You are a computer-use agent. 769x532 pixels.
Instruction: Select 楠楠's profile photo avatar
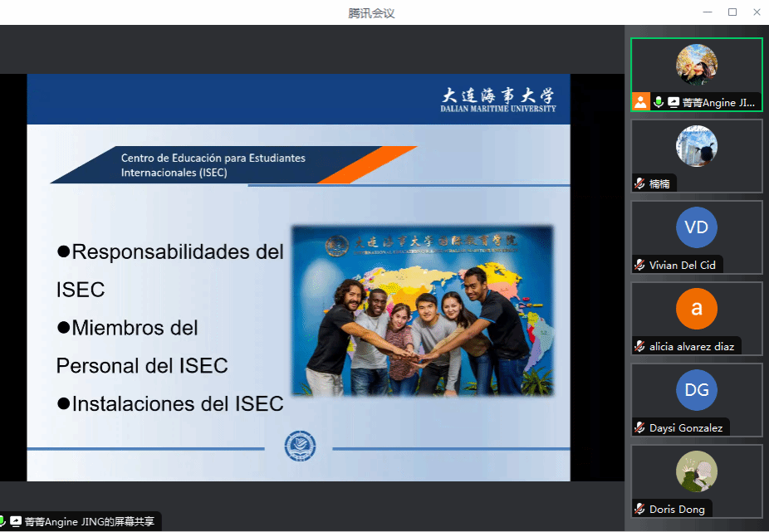pyautogui.click(x=696, y=146)
